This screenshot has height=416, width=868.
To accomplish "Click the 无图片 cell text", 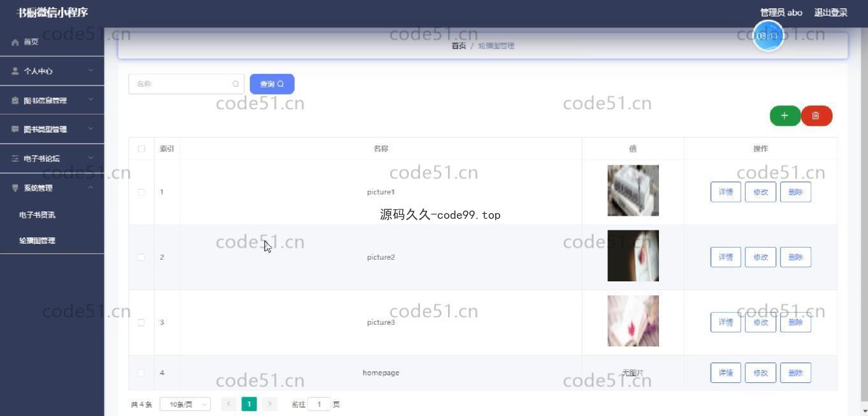I will tap(633, 373).
